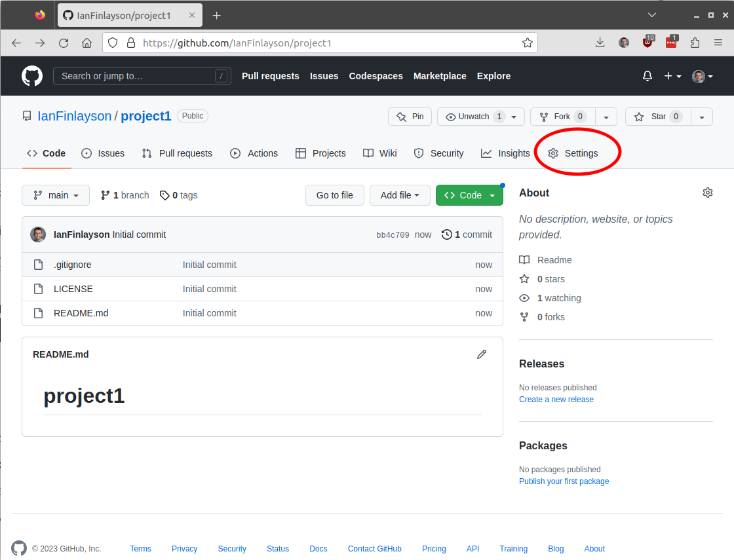
Task: Click Publish your first package link
Action: [564, 481]
